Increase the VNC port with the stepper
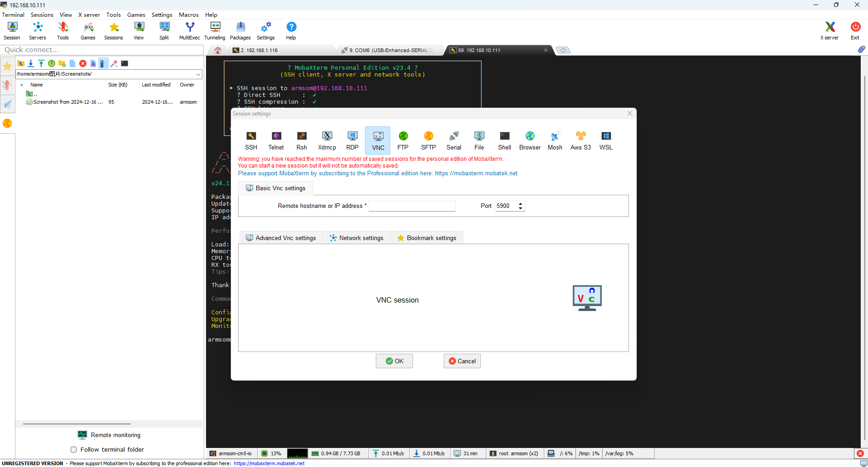Screen dimensions: 868x467 (x=521, y=204)
